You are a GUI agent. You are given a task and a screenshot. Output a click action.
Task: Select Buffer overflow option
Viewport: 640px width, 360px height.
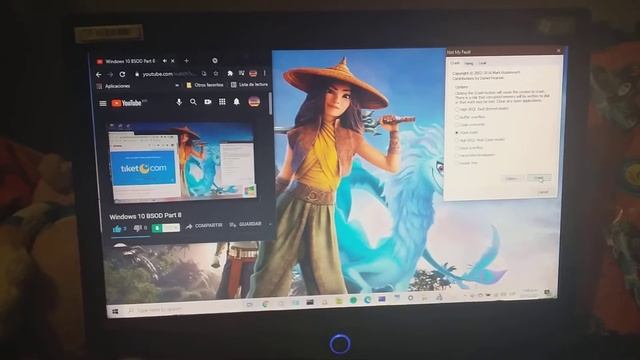click(x=470, y=117)
